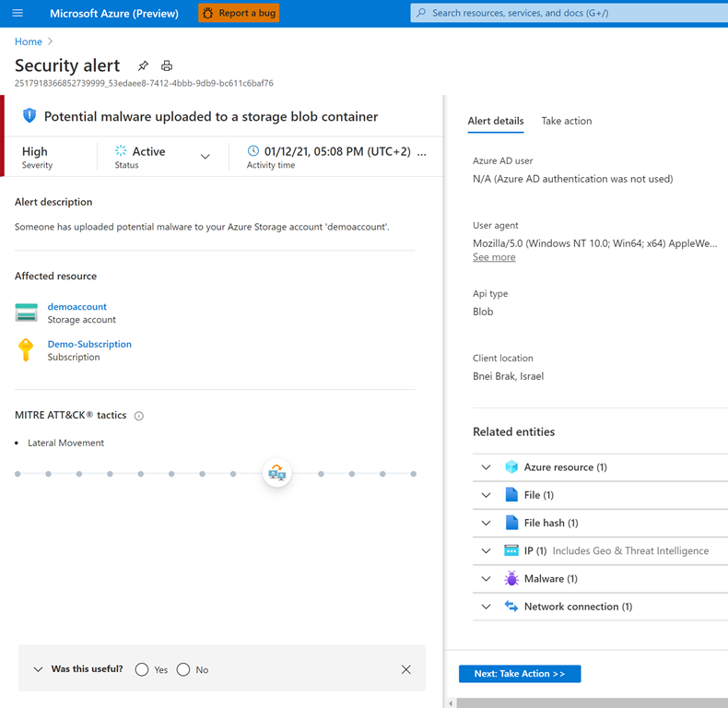Image resolution: width=728 pixels, height=708 pixels.
Task: Click the Microsoft Azure (Preview) title
Action: (x=114, y=13)
